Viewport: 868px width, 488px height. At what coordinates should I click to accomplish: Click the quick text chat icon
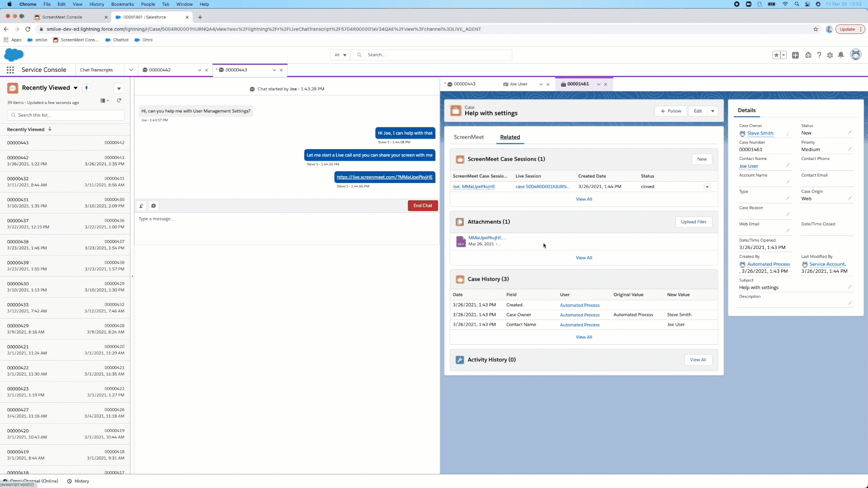click(x=154, y=206)
